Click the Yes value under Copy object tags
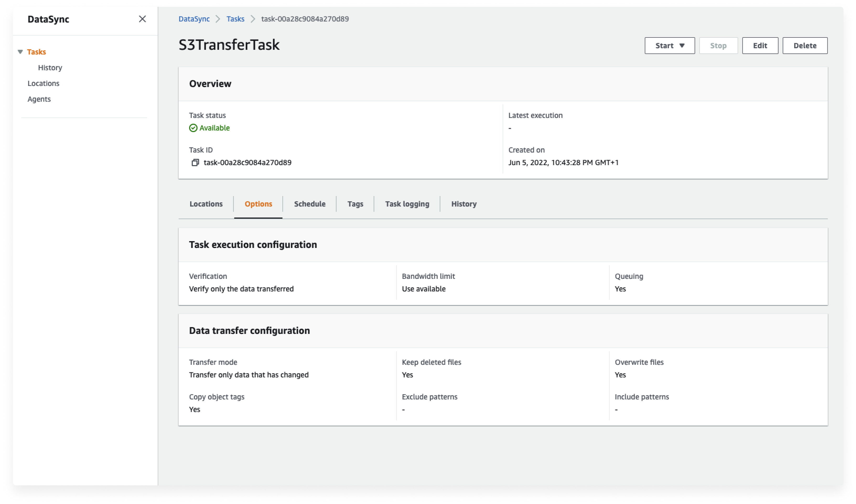 pyautogui.click(x=195, y=410)
